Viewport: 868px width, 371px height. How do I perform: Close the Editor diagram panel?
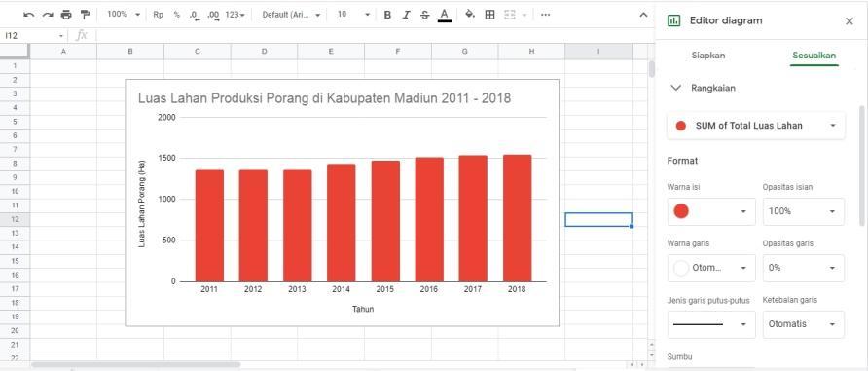click(x=850, y=21)
